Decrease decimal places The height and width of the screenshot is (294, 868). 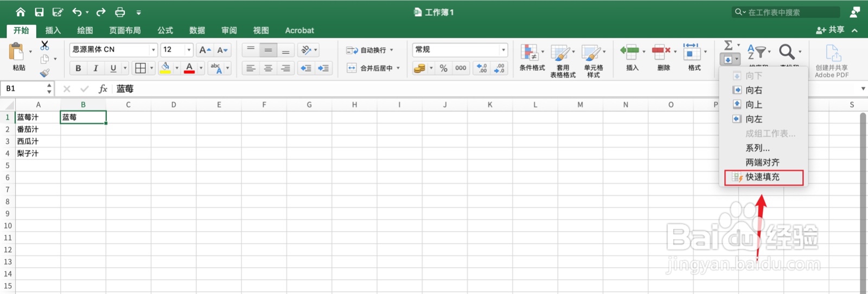tap(500, 68)
